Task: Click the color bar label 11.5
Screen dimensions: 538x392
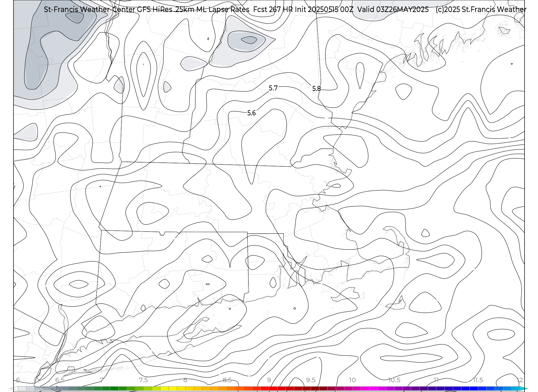Action: tap(478, 380)
